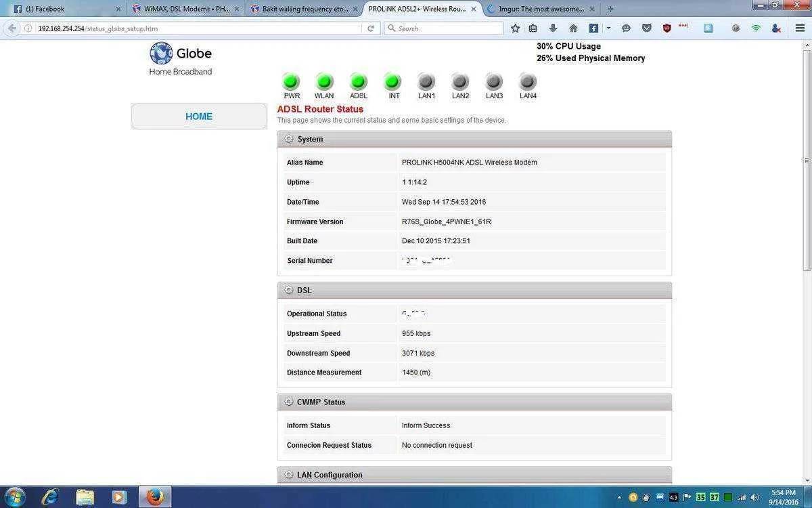Click the ADSL green status LED
Screen dimensions: 812x508
359,82
